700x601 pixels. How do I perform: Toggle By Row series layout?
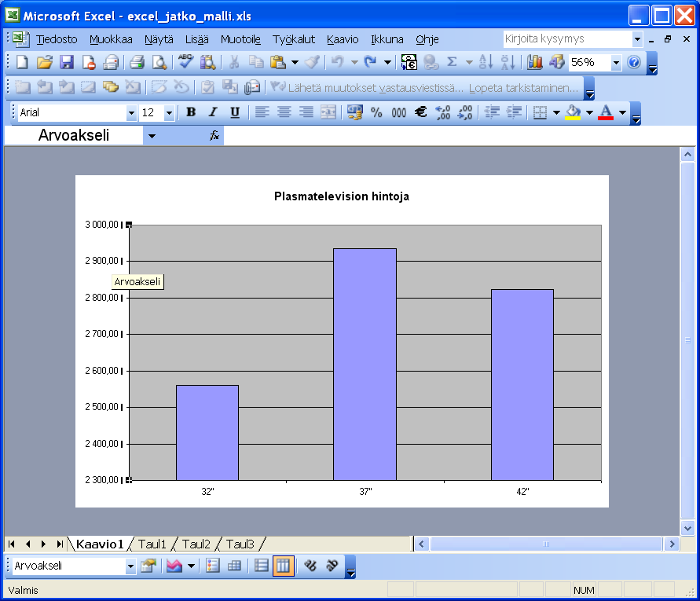coord(261,566)
